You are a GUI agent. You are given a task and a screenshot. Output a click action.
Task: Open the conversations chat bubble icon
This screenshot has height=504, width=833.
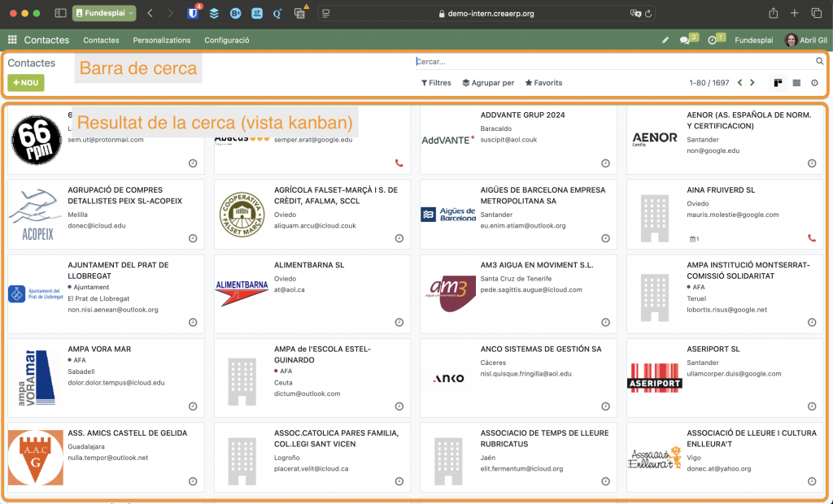[685, 40]
